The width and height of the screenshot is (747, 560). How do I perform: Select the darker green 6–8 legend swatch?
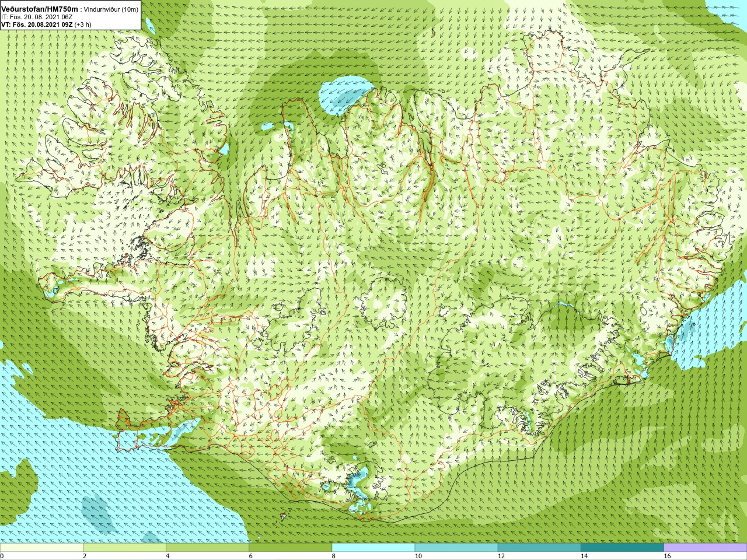coord(290,548)
